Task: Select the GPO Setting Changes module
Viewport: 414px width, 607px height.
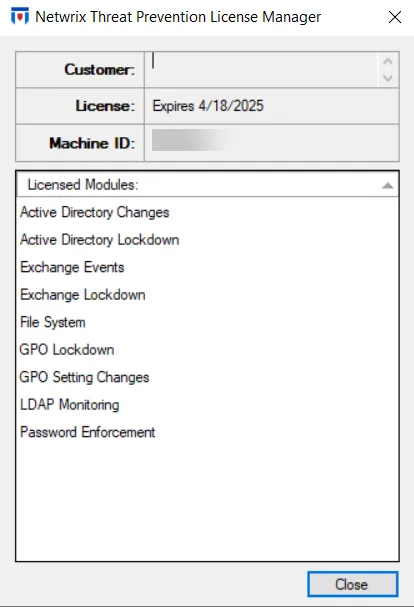Action: pyautogui.click(x=84, y=377)
